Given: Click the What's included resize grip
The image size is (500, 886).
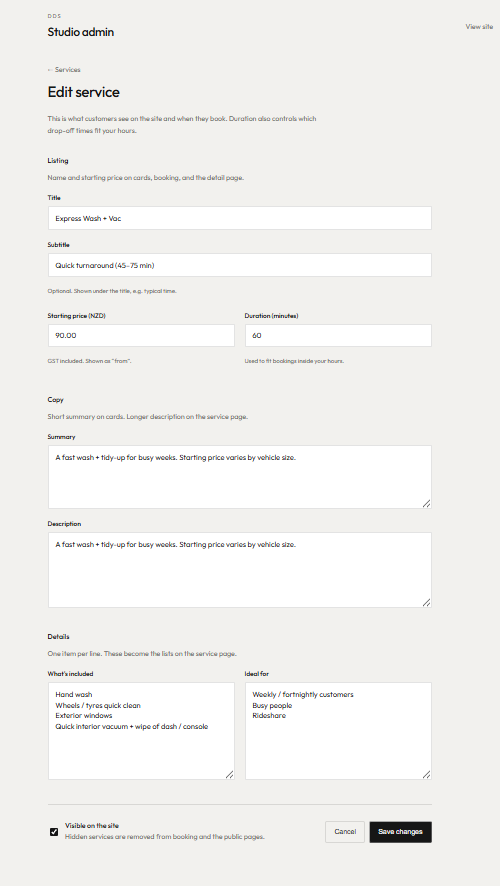Looking at the screenshot, I should coord(229,775).
